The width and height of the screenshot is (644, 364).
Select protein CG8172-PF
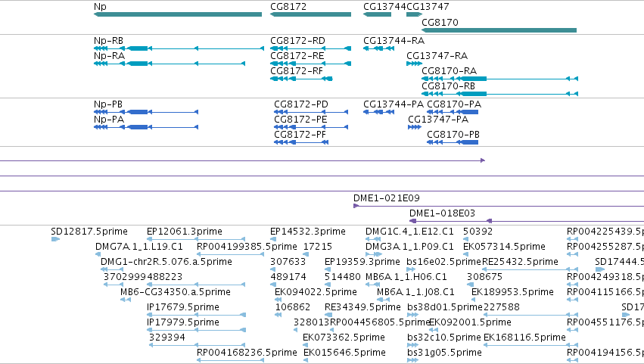(300, 135)
